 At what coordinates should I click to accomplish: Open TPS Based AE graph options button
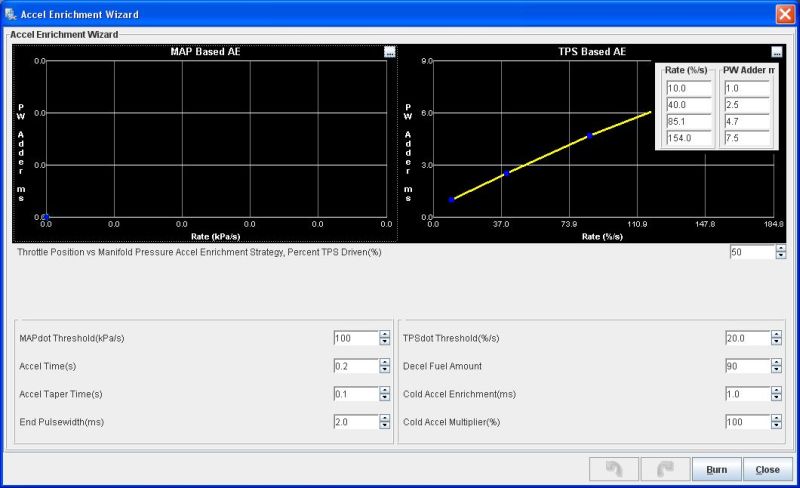(x=776, y=52)
